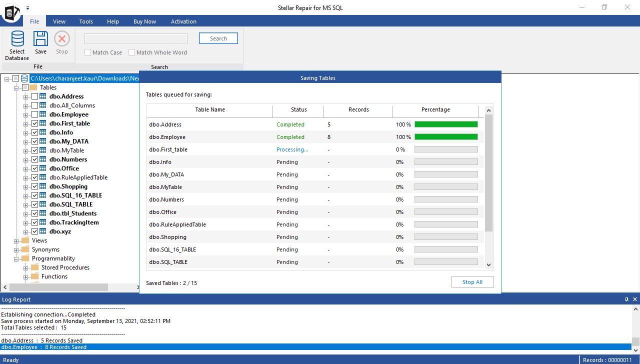Click the search text input field

tap(136, 38)
